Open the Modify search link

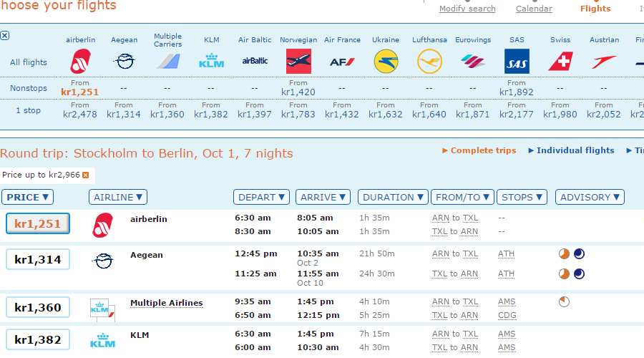click(467, 9)
